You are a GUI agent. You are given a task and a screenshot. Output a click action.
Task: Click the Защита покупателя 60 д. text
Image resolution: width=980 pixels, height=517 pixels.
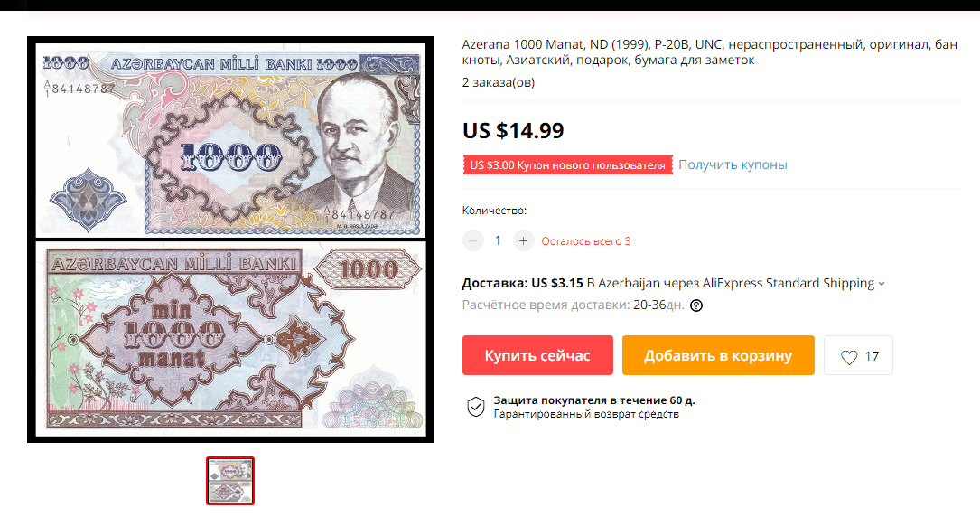pos(593,400)
